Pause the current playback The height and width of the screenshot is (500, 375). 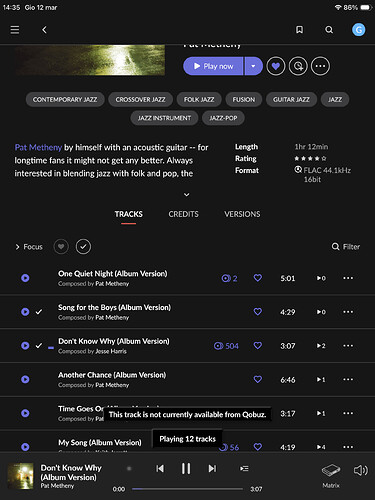[x=186, y=469]
